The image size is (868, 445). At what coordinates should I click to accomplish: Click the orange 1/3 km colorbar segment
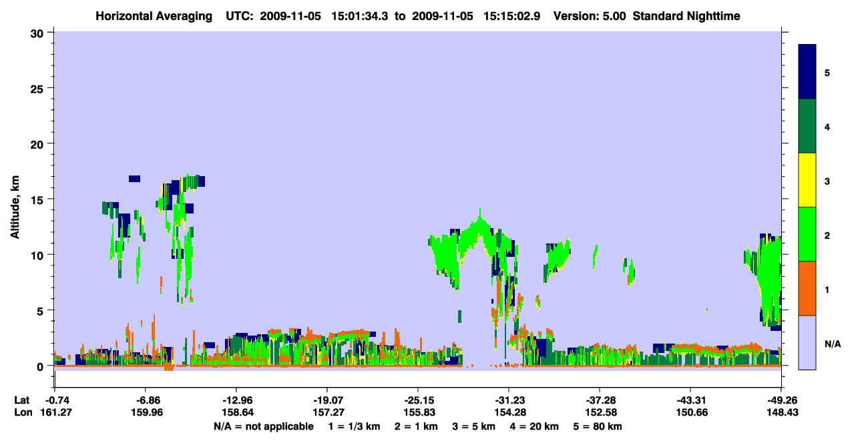coord(807,288)
